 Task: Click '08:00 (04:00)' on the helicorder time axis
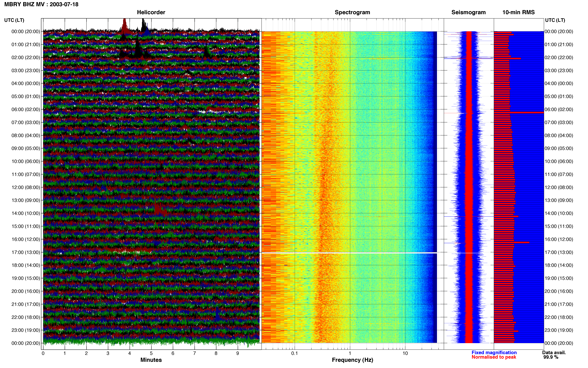[x=26, y=135]
